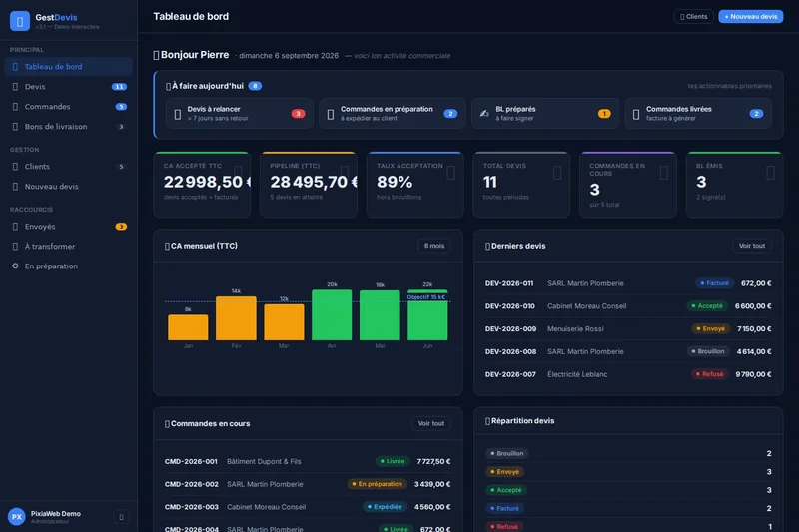799x532 pixels.
Task: Click the Expédiée status badge
Action: pos(385,506)
